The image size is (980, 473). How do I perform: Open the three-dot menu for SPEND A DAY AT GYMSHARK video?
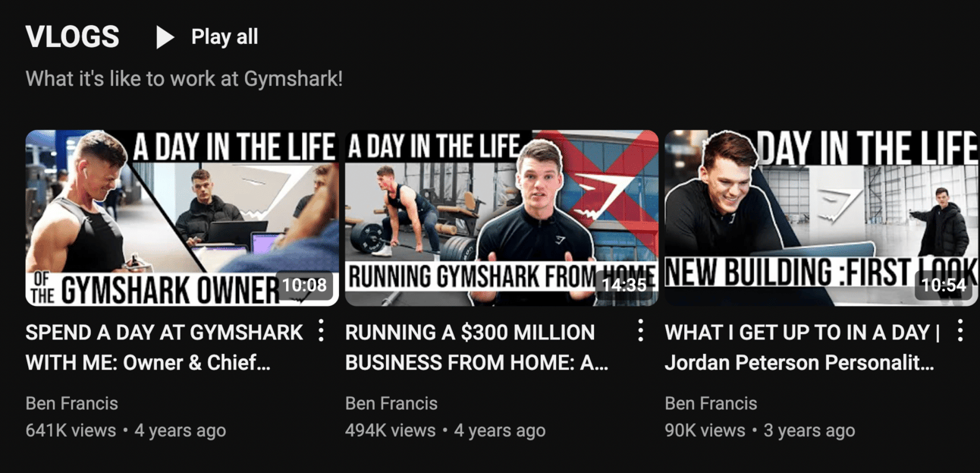(x=322, y=330)
